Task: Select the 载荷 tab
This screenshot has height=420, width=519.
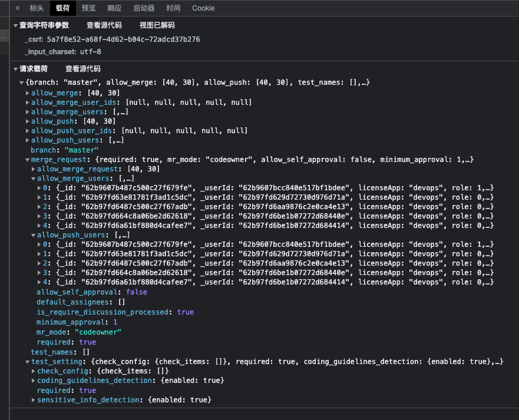Action: (x=63, y=8)
